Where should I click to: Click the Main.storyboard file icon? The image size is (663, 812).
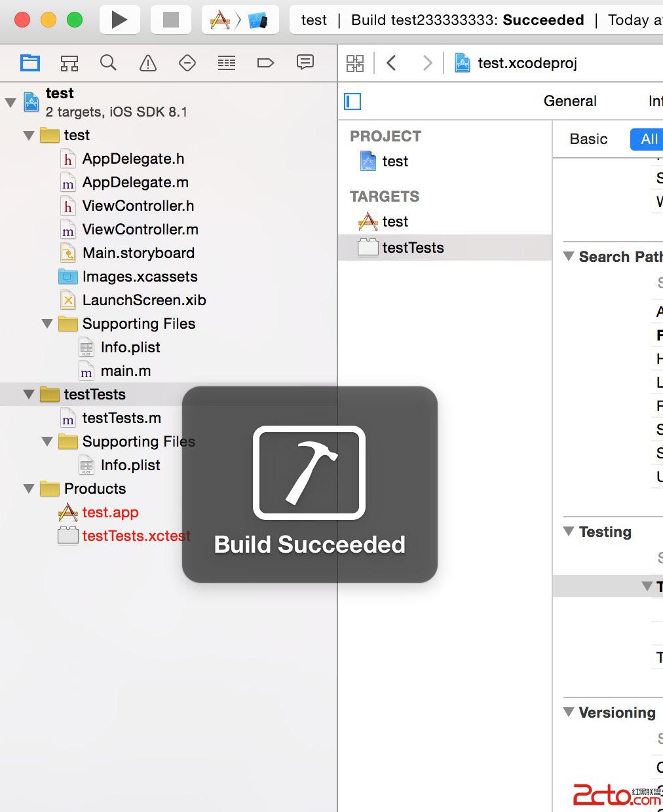click(x=67, y=253)
